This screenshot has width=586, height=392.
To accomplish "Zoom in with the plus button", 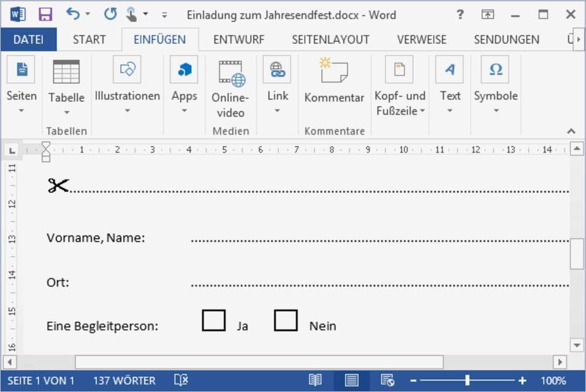I will (x=523, y=381).
